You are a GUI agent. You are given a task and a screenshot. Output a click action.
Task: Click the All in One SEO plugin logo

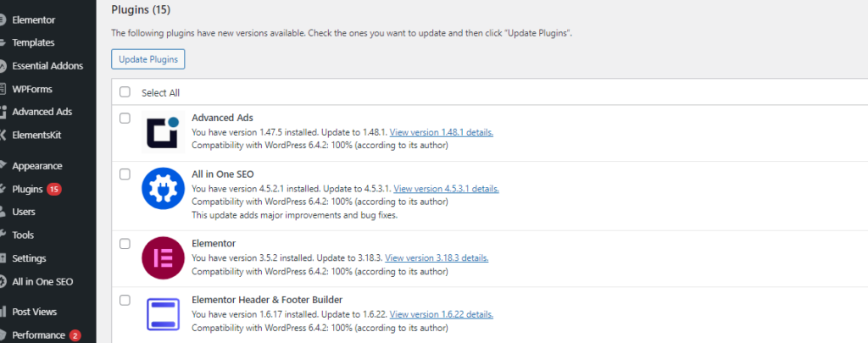click(163, 189)
